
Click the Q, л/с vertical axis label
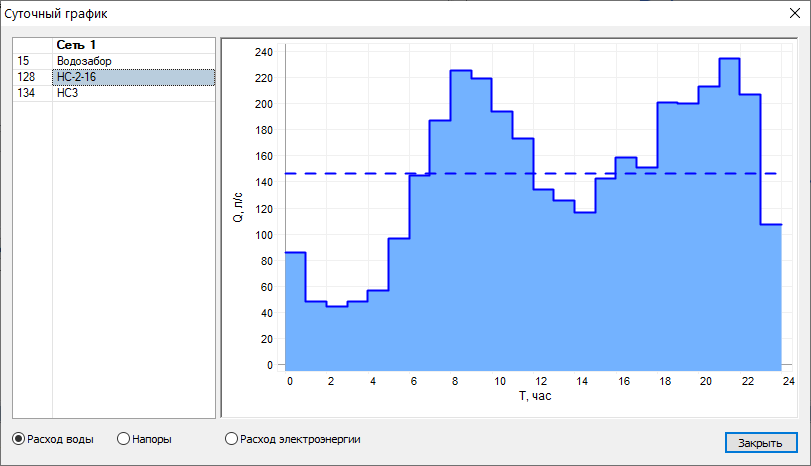[238, 206]
